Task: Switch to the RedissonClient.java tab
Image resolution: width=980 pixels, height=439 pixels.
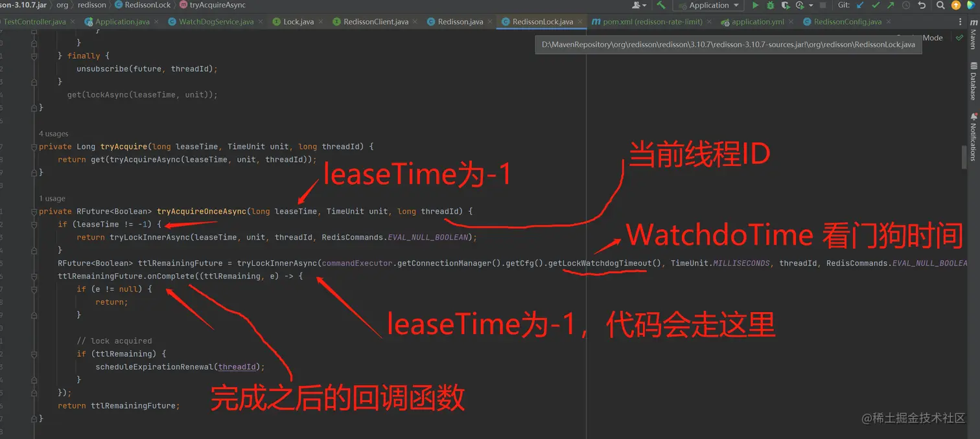Action: tap(376, 21)
